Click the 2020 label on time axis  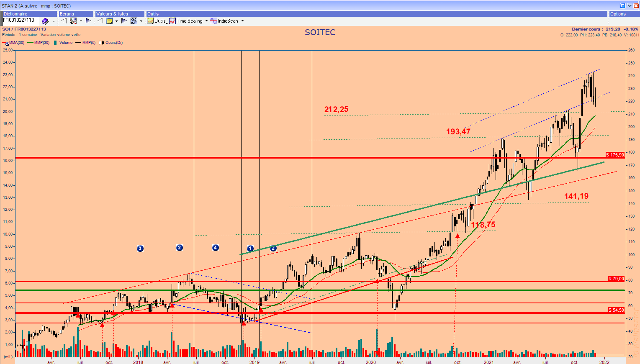[371, 362]
